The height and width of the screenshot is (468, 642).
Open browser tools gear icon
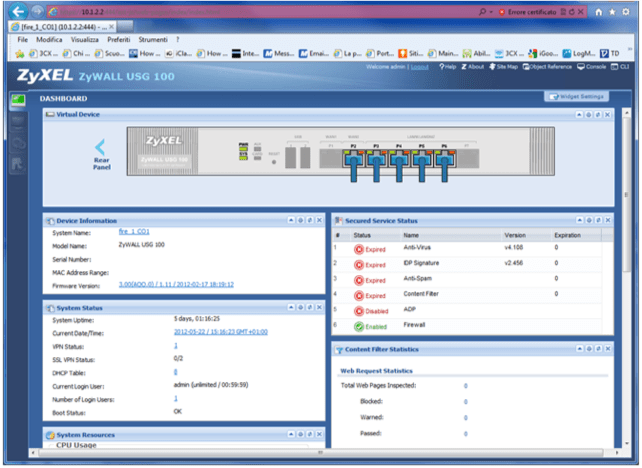pyautogui.click(x=626, y=12)
